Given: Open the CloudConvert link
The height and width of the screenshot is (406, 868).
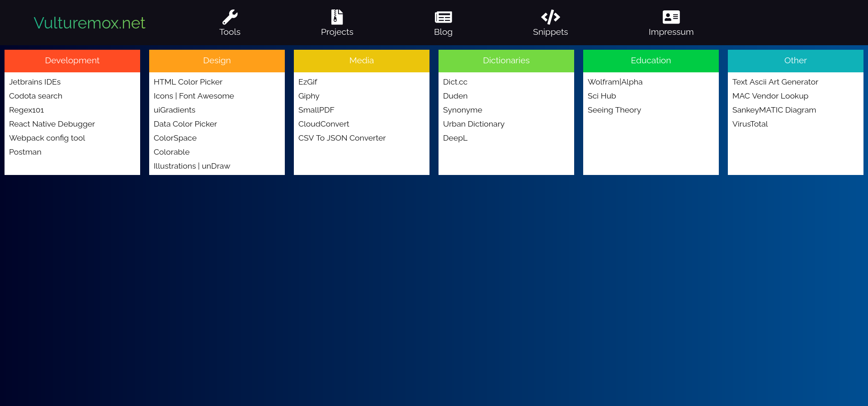Looking at the screenshot, I should tap(324, 124).
